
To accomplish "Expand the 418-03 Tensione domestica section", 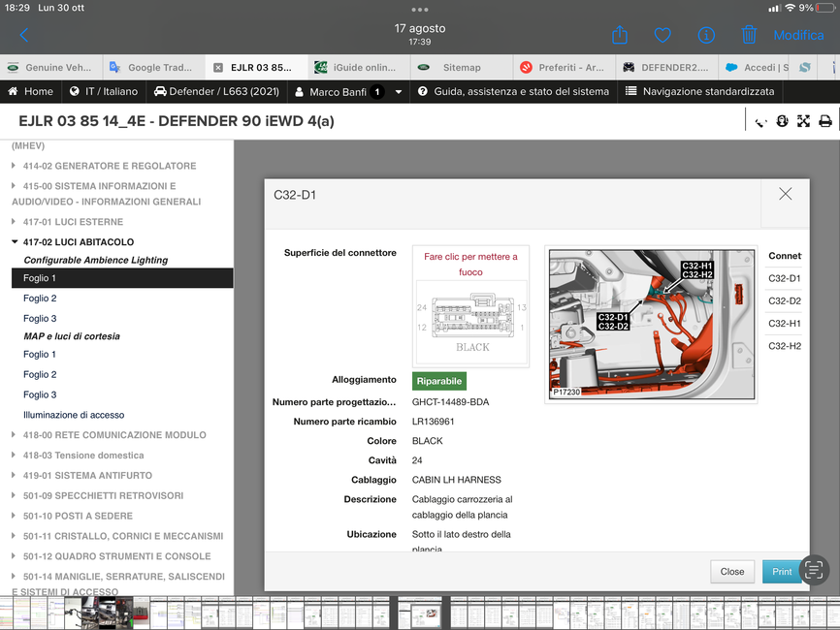I will (78, 456).
